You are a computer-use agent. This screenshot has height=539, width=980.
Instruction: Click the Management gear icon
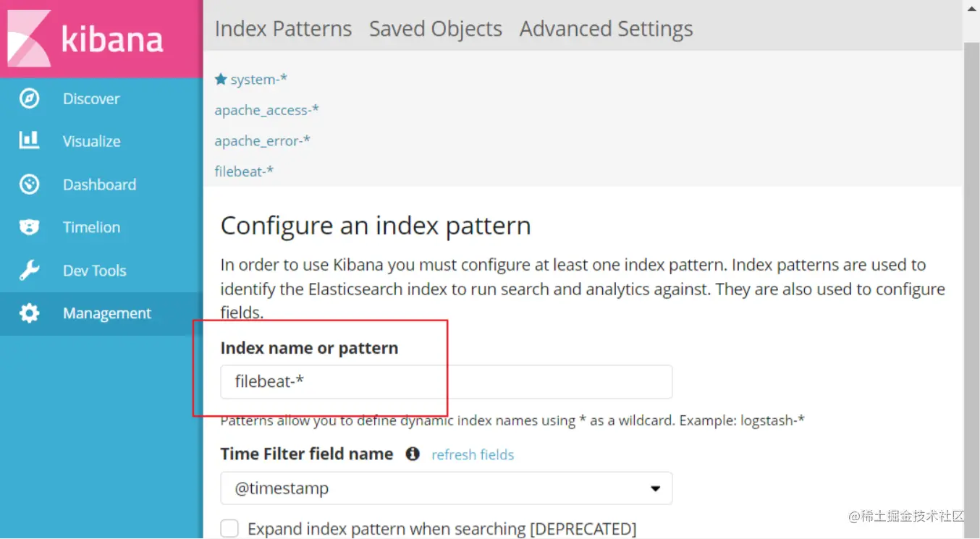pyautogui.click(x=29, y=313)
